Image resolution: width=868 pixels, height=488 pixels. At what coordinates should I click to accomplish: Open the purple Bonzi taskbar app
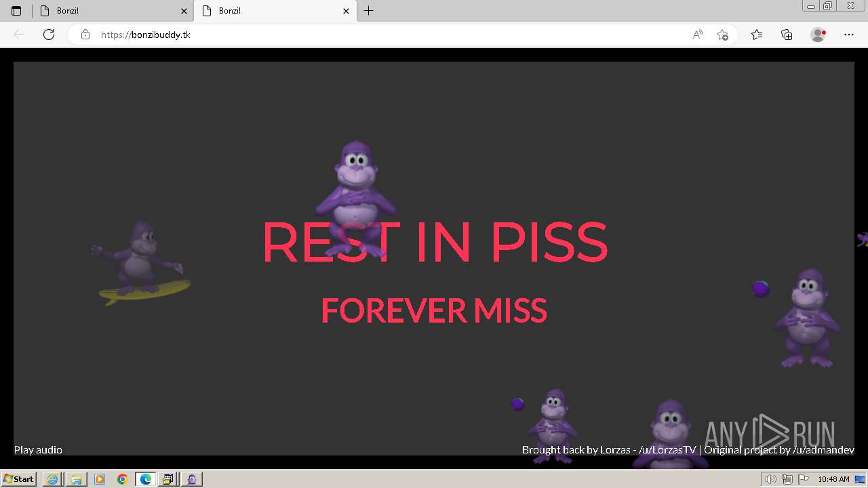(x=192, y=479)
